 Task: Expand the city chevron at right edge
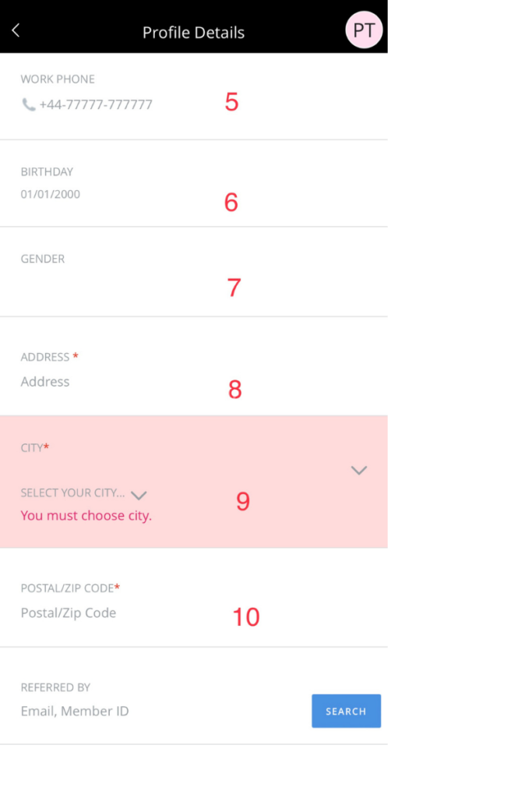[358, 470]
